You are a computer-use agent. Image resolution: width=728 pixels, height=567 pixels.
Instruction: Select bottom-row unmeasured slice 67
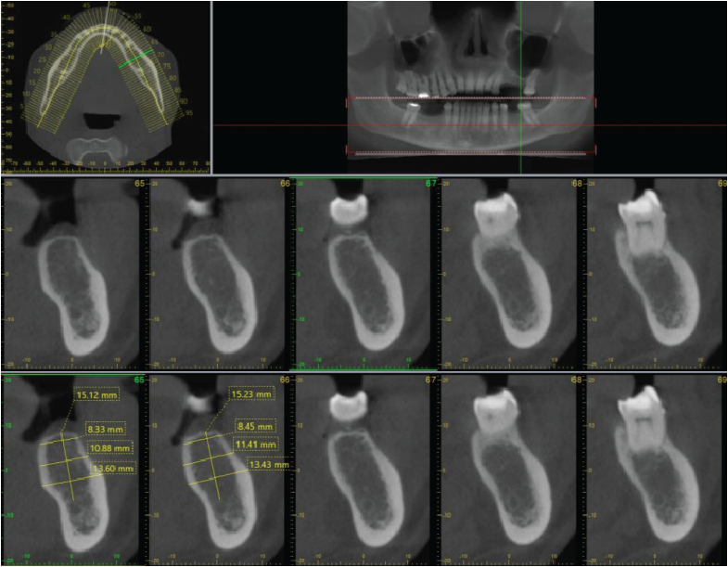click(x=364, y=469)
